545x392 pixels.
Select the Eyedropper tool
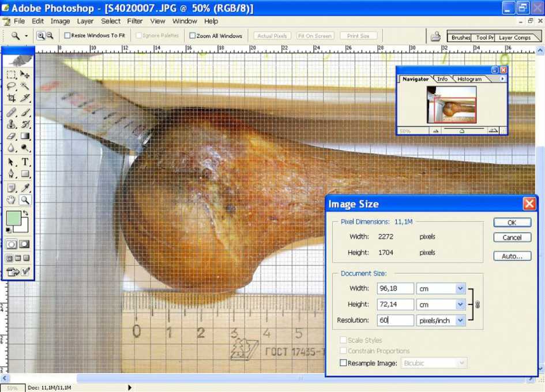[x=25, y=188]
